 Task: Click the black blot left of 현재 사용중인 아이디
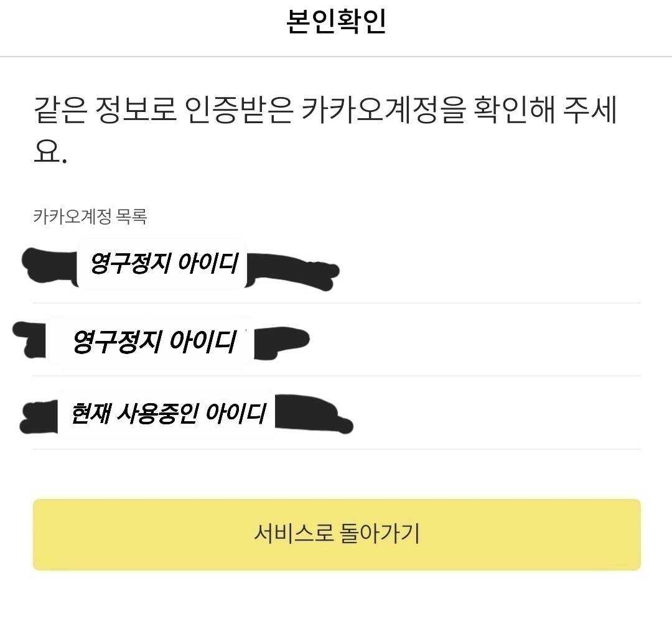click(39, 416)
